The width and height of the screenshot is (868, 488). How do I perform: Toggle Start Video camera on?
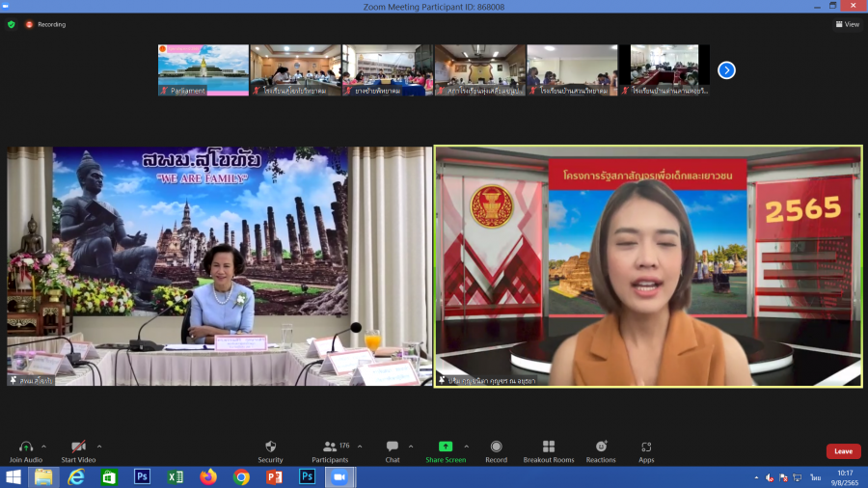(79, 450)
